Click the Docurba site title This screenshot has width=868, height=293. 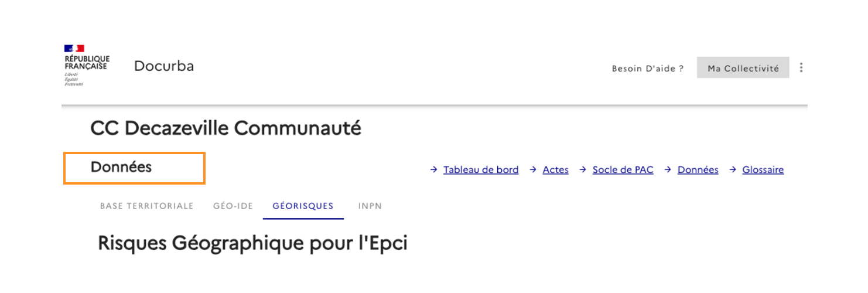[164, 66]
